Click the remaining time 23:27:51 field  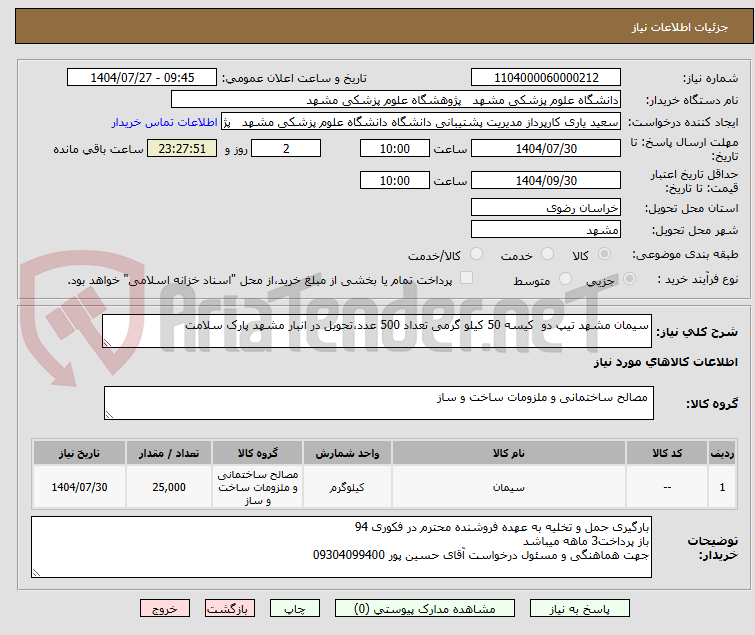tap(182, 148)
